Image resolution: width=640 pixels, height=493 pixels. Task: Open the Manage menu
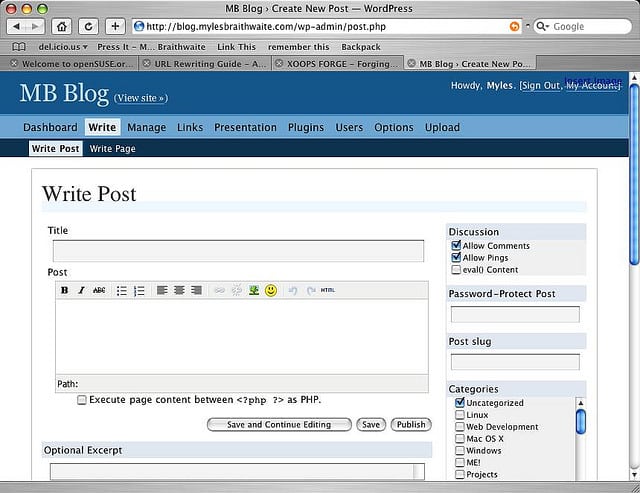pos(147,127)
